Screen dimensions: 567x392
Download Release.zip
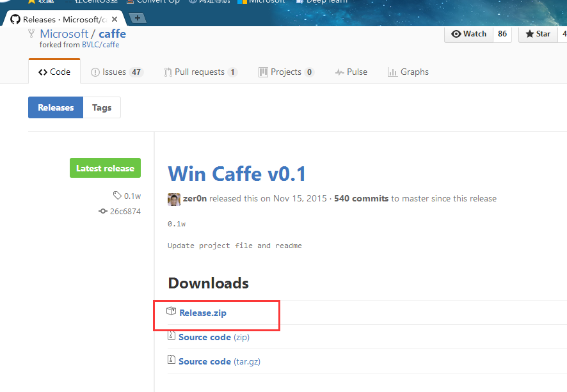click(x=203, y=313)
